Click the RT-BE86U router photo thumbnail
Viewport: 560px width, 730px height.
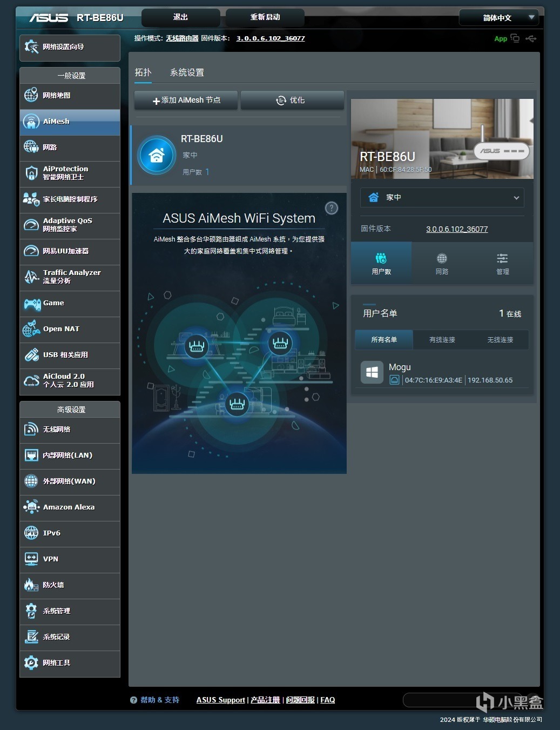(442, 139)
